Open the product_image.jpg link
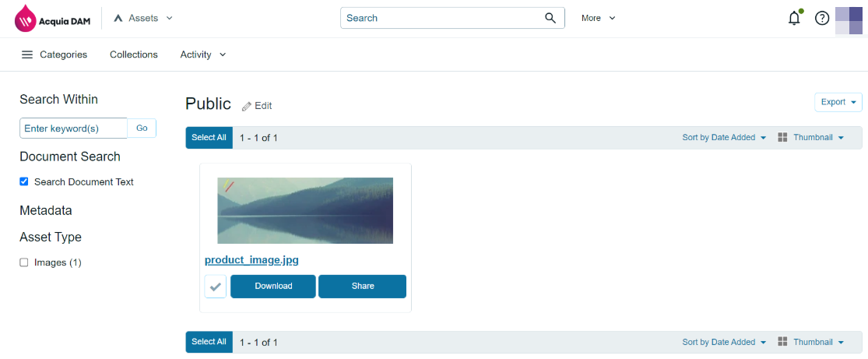The image size is (868, 359). [251, 260]
